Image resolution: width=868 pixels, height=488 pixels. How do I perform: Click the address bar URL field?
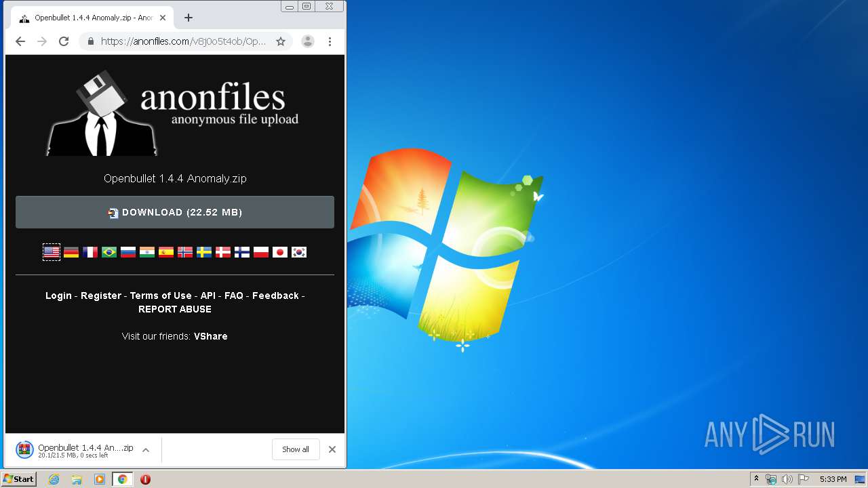[183, 41]
